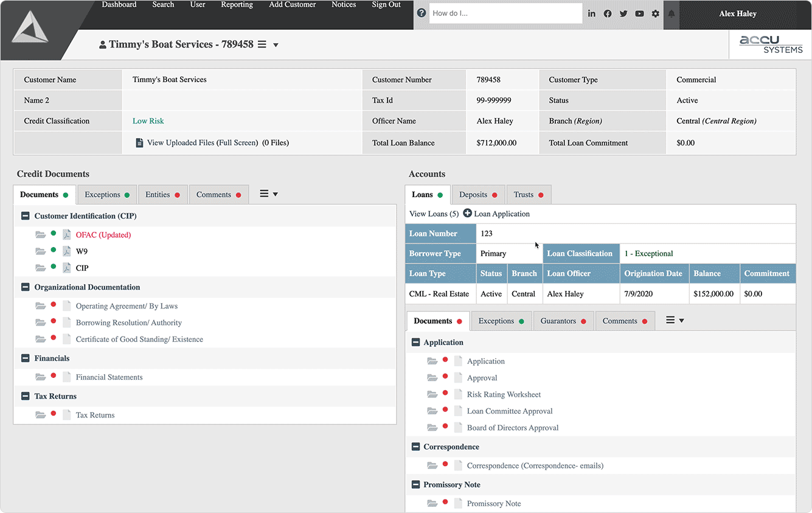Click the notifications bell icon
812x513 pixels.
(x=671, y=13)
